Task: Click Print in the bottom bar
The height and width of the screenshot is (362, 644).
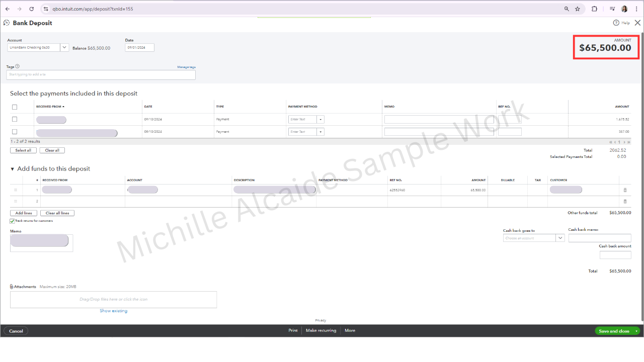Action: tap(293, 331)
